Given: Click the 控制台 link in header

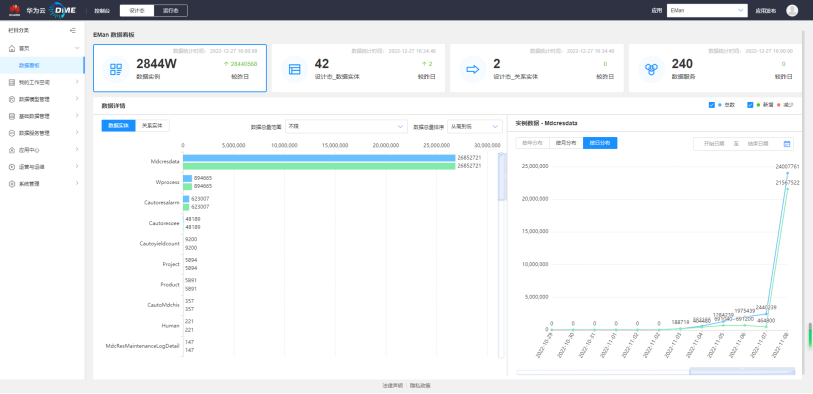Looking at the screenshot, I should (x=102, y=10).
